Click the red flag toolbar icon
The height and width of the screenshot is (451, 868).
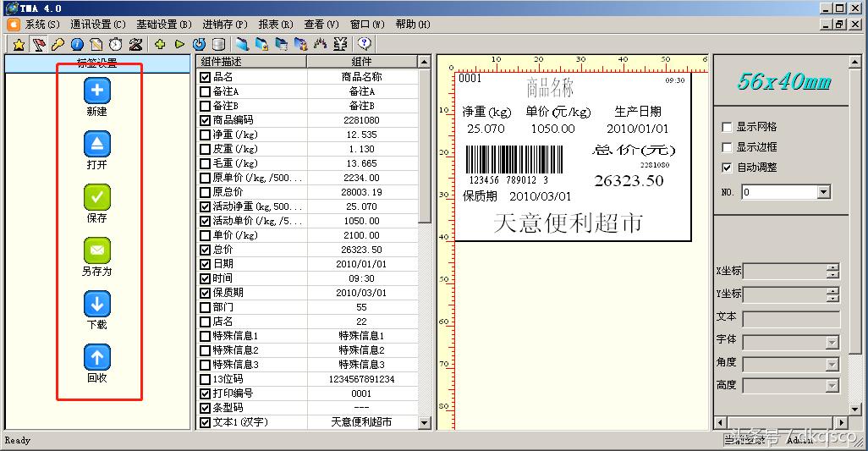[39, 44]
